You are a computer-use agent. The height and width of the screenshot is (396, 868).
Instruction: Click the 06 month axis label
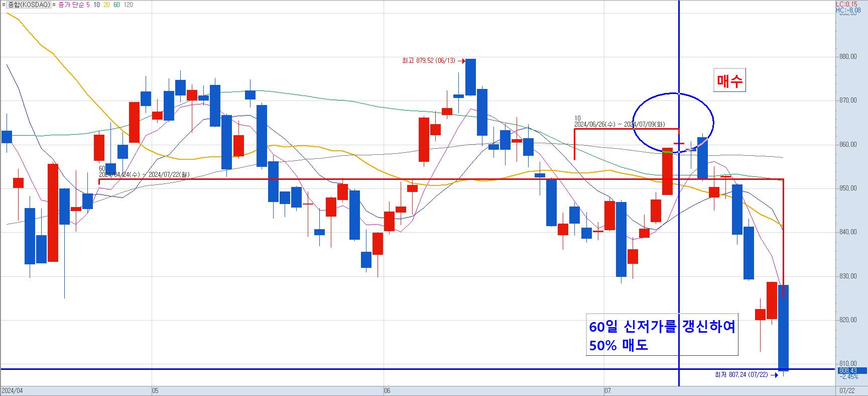387,390
